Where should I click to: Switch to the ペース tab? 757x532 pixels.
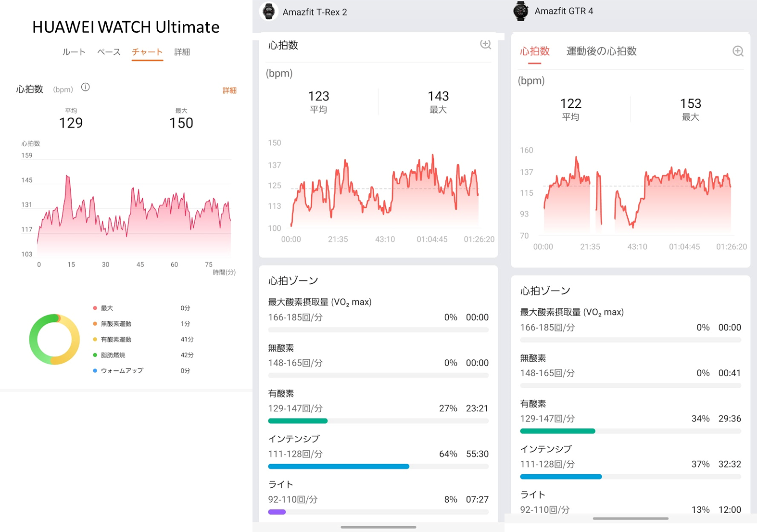click(x=109, y=52)
